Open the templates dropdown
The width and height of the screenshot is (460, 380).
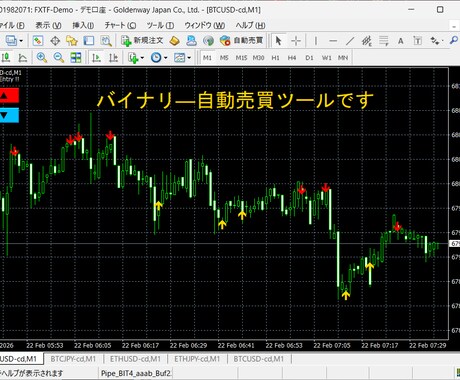tap(182, 58)
